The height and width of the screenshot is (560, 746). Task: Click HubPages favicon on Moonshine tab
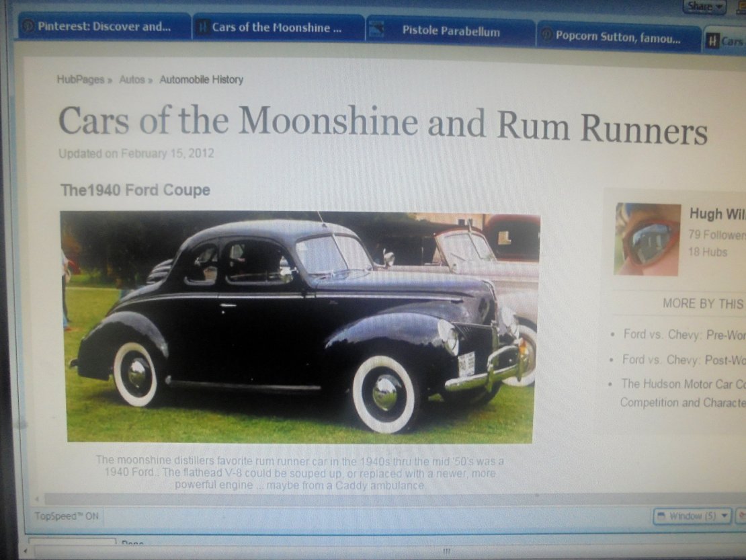coord(203,27)
